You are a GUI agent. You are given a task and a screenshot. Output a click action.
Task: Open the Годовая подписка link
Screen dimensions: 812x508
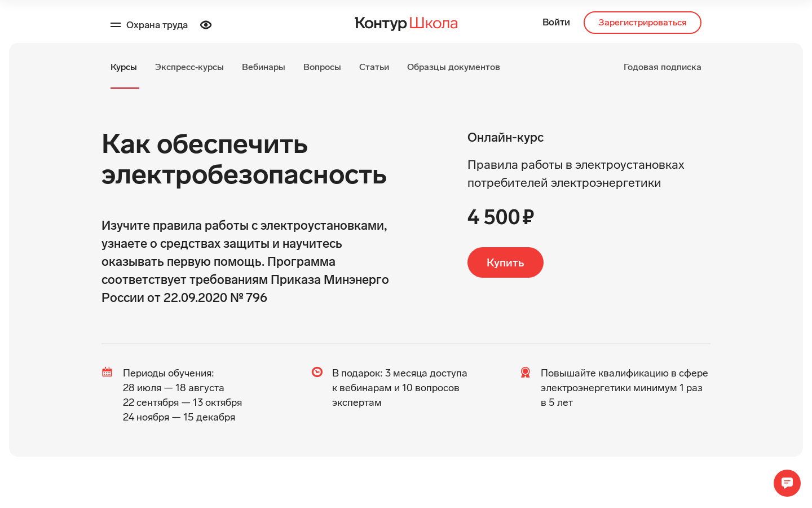pyautogui.click(x=662, y=67)
